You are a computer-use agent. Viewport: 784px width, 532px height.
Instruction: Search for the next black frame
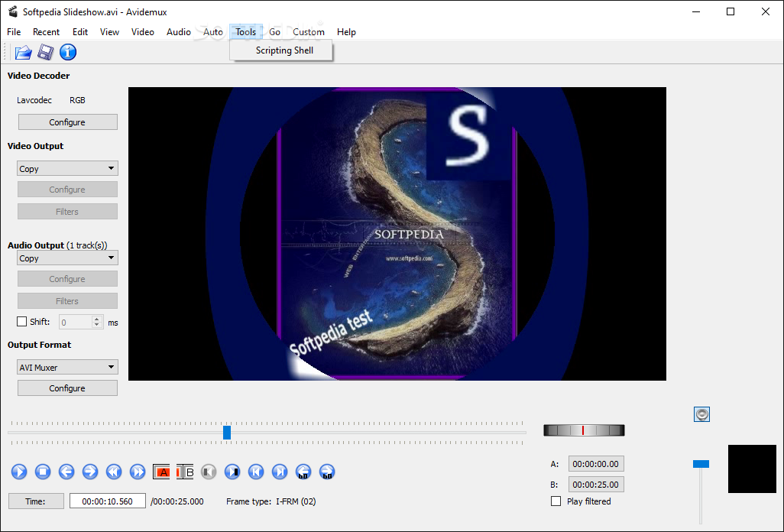tap(232, 472)
